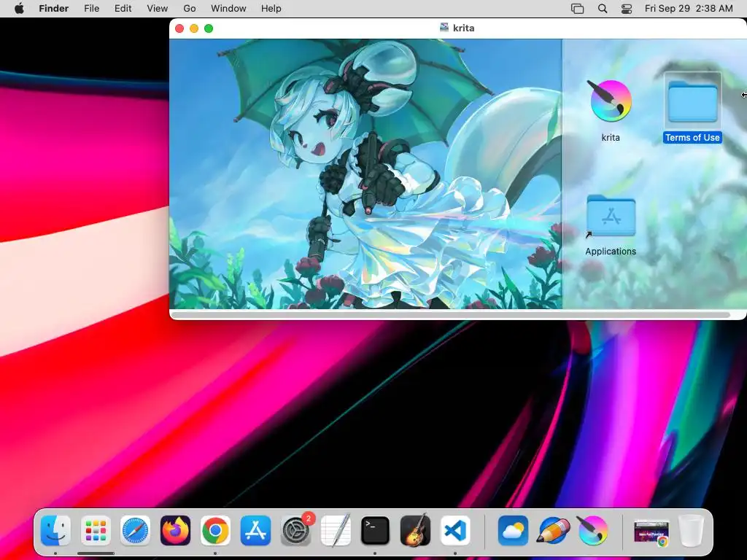
Task: Click the Stage Manager windows icon in menu bar
Action: pyautogui.click(x=578, y=9)
